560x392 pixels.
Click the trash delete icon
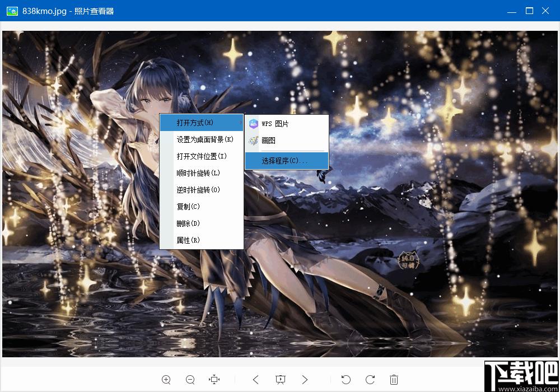pos(394,379)
